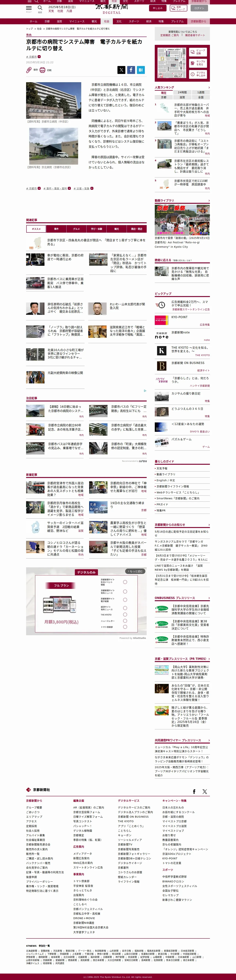
Task: Click the 京都新聞note logo
Action: pyautogui.click(x=162, y=335)
